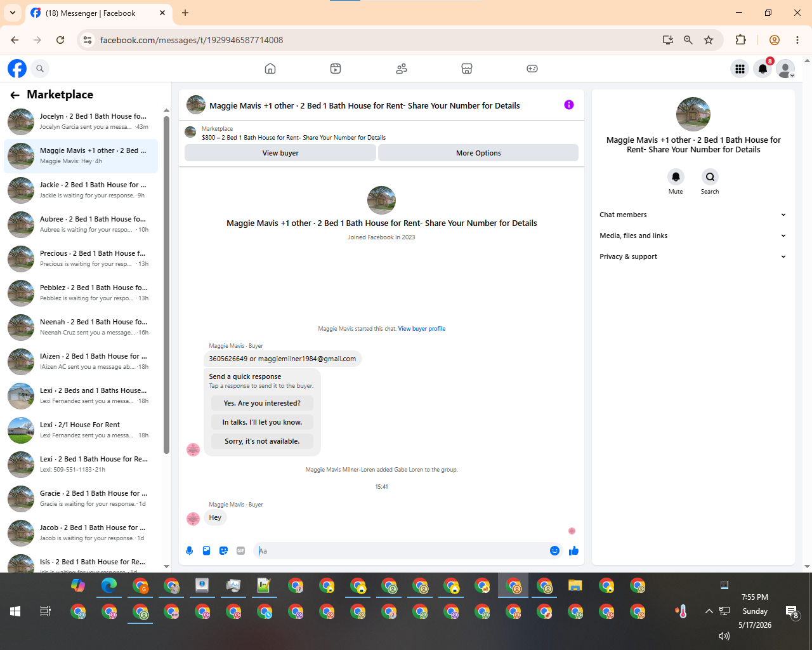Open the Reels video icon

(336, 69)
